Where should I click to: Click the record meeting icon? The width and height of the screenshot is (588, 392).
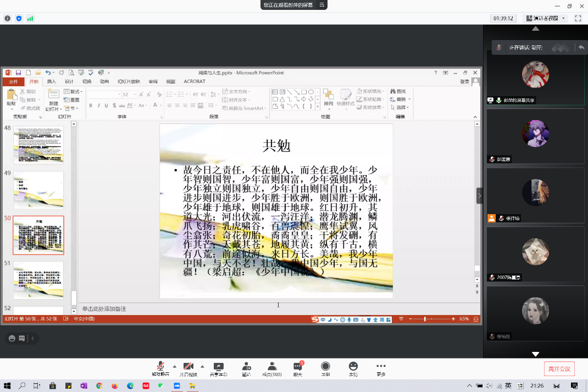point(325,367)
